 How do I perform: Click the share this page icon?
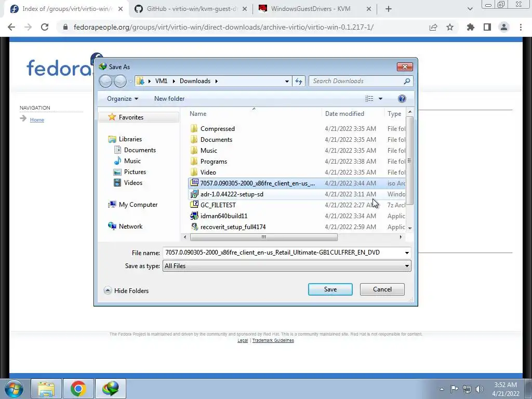click(x=433, y=27)
